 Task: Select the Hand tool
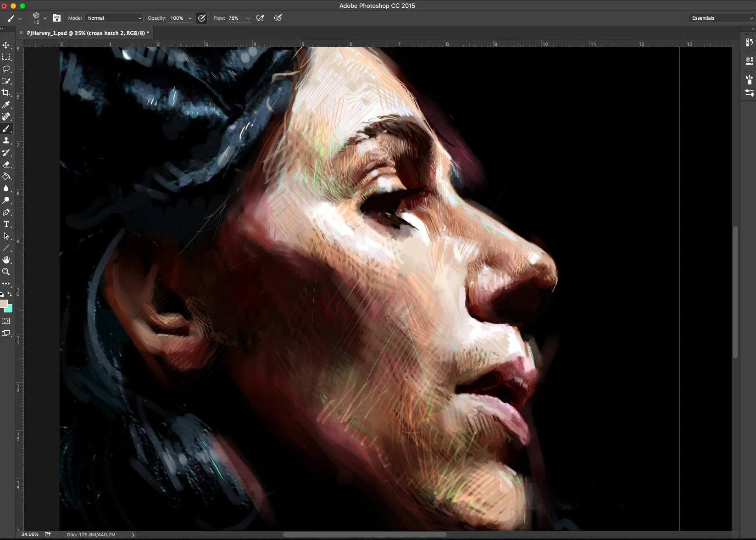pos(6,260)
